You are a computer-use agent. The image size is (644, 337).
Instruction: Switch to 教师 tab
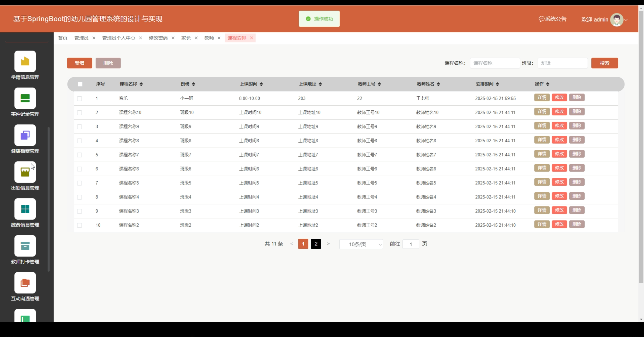point(209,38)
